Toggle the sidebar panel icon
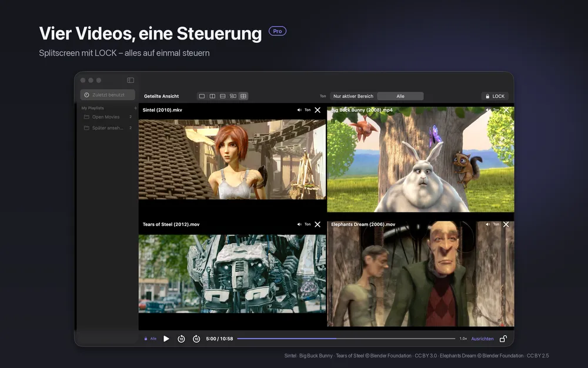 (x=131, y=80)
